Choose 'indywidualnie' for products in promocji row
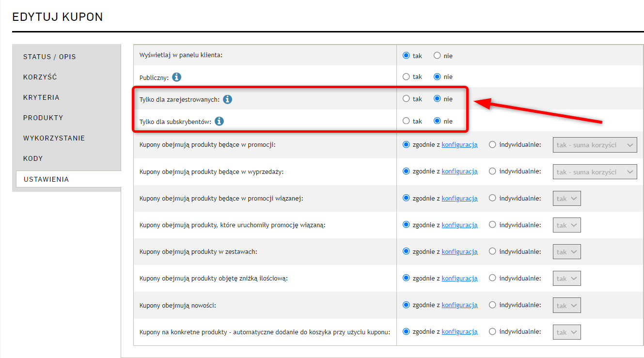Viewport: 644px width, 358px height. (x=492, y=144)
